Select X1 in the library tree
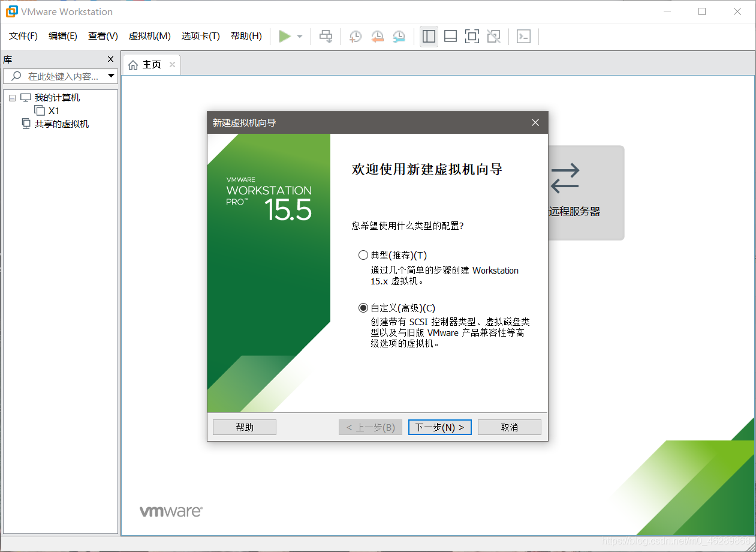Viewport: 756px width, 552px height. point(54,111)
